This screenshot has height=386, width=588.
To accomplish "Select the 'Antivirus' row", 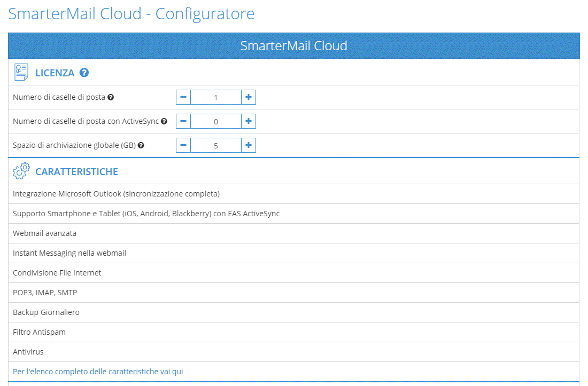I will pos(293,352).
